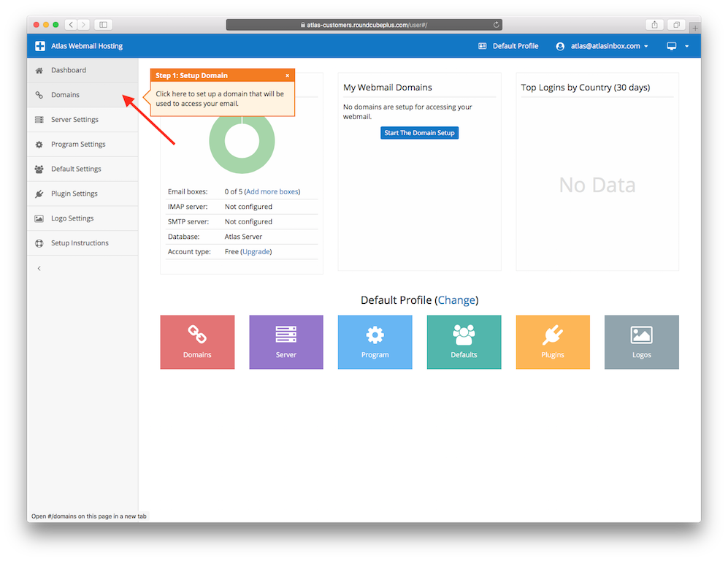728x561 pixels.
Task: Click the Setup Instructions lifebuoy icon
Action: pos(39,243)
